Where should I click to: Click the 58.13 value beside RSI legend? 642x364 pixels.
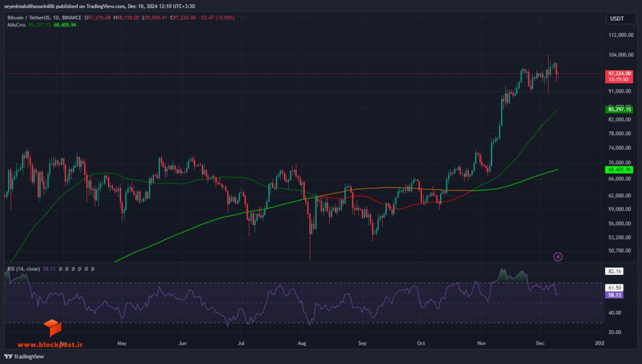(49, 269)
